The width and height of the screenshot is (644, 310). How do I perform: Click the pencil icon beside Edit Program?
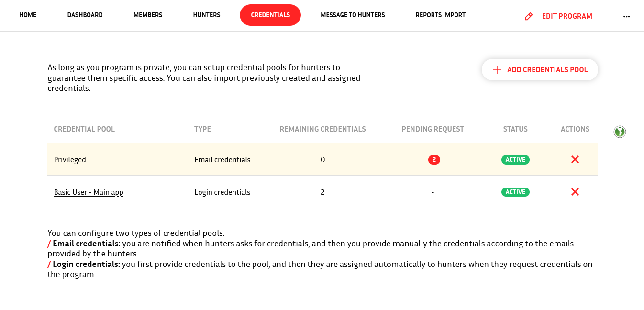pos(529,16)
